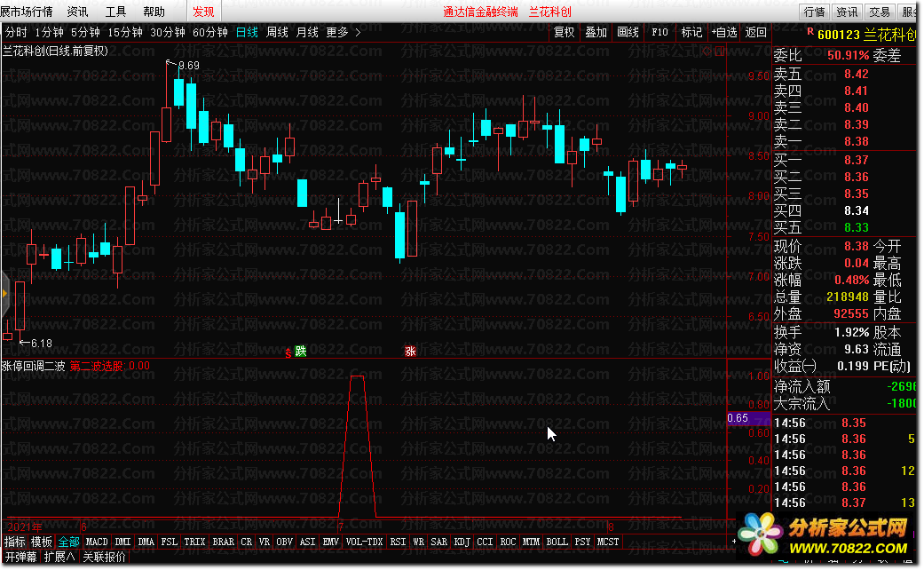This screenshot has width=924, height=570.
Task: Apply the CCI indicator
Action: [x=485, y=542]
